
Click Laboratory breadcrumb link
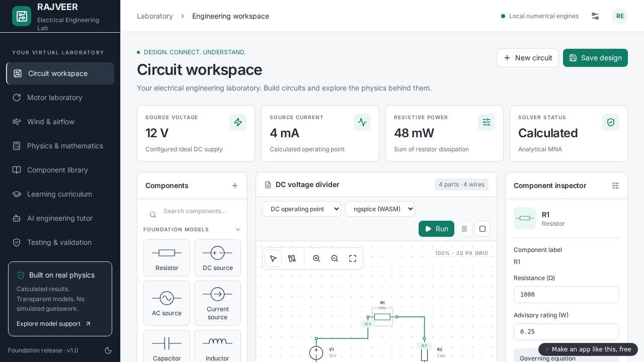pos(155,16)
